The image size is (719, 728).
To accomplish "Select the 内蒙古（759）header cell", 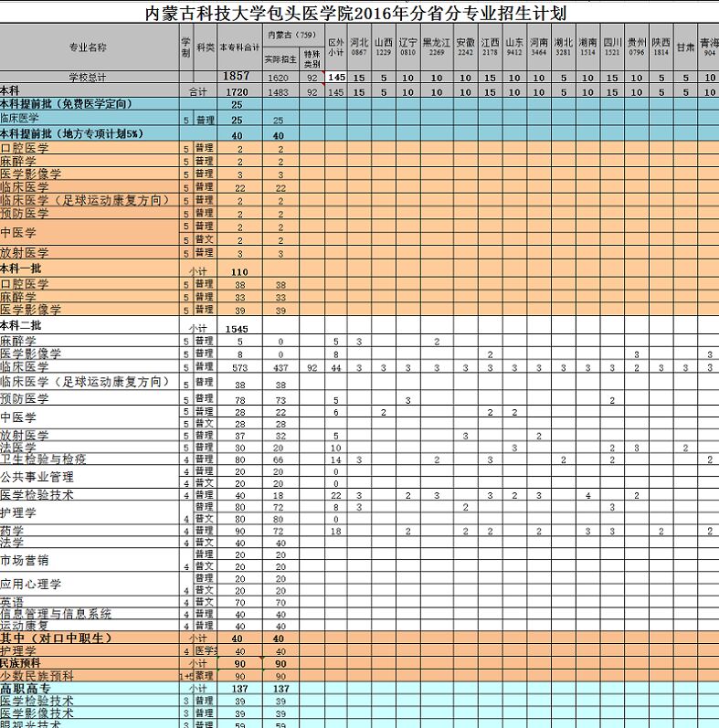I will pos(292,35).
